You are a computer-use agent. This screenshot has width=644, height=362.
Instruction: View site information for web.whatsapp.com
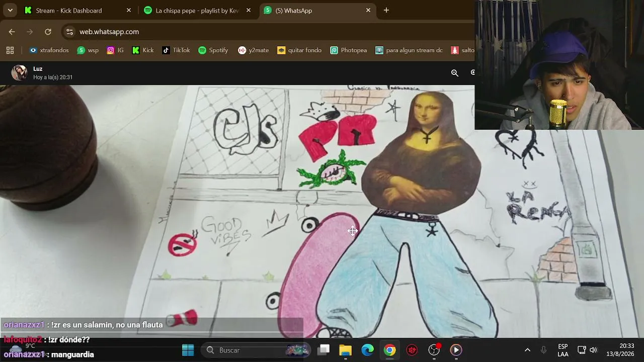pyautogui.click(x=69, y=32)
